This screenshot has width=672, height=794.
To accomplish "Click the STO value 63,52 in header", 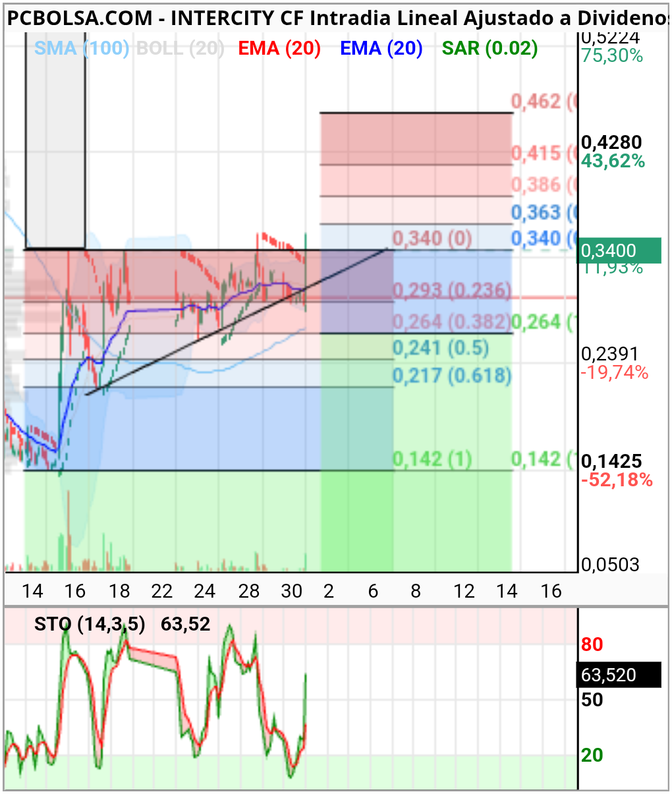I will click(186, 623).
